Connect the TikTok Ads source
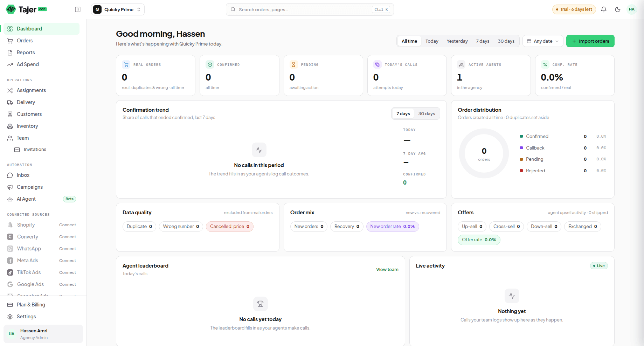644x346 pixels. [x=68, y=272]
